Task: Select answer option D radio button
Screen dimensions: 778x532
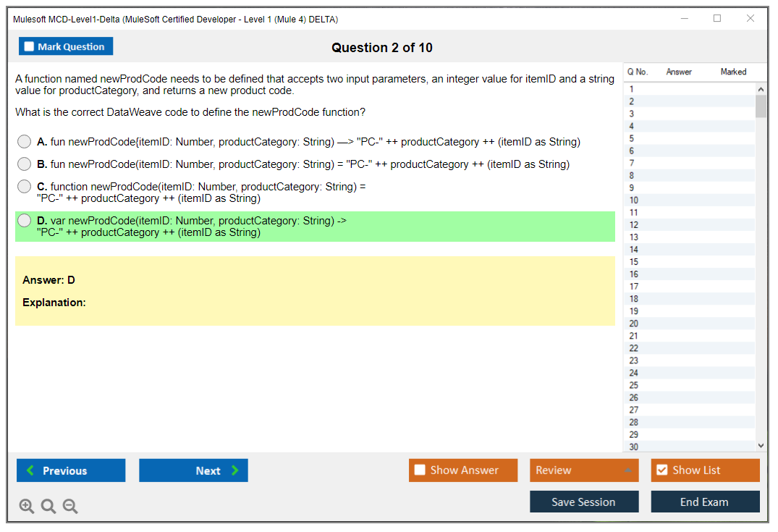Action: [x=25, y=221]
